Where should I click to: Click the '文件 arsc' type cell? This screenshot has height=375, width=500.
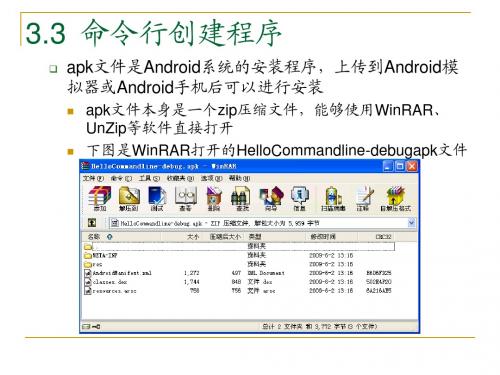pyautogui.click(x=261, y=291)
